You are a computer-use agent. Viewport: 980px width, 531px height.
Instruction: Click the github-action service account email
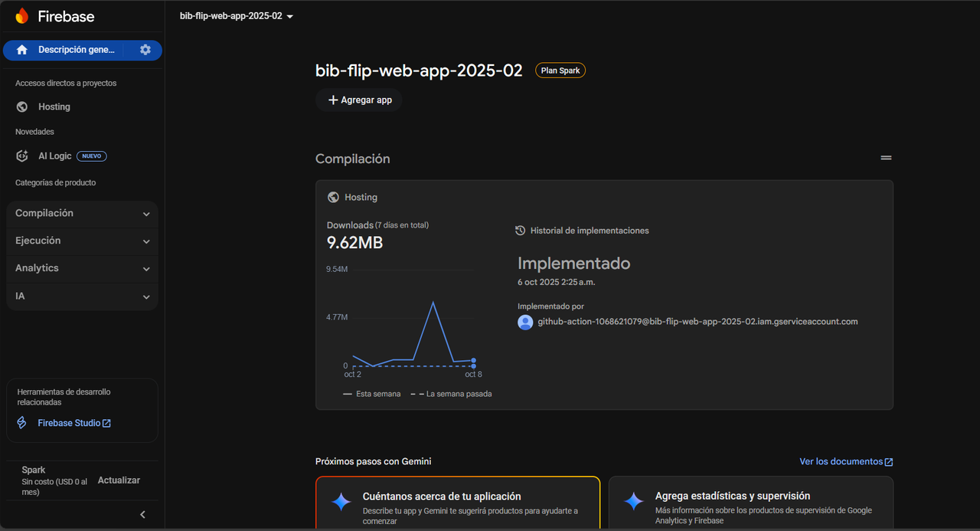pos(697,322)
